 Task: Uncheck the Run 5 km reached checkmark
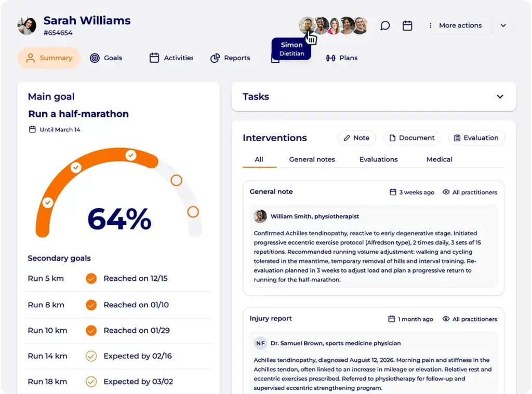point(91,278)
